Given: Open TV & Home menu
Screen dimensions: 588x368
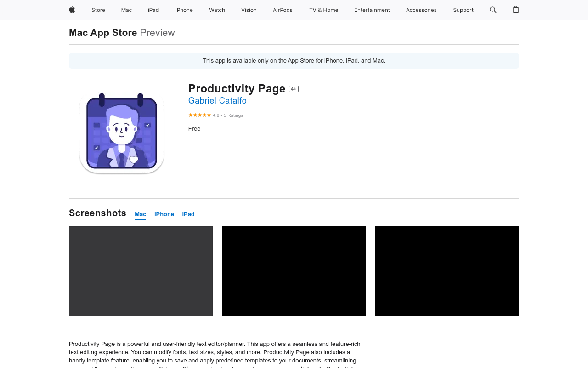Looking at the screenshot, I should click(323, 10).
